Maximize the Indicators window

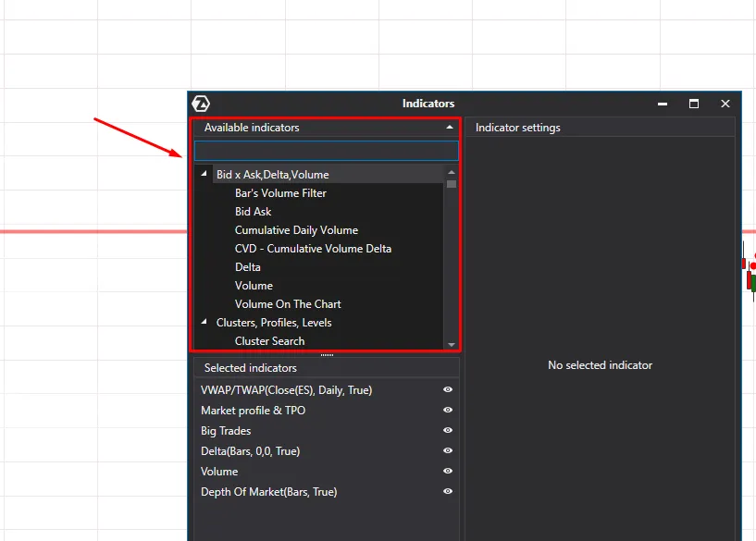click(x=694, y=104)
